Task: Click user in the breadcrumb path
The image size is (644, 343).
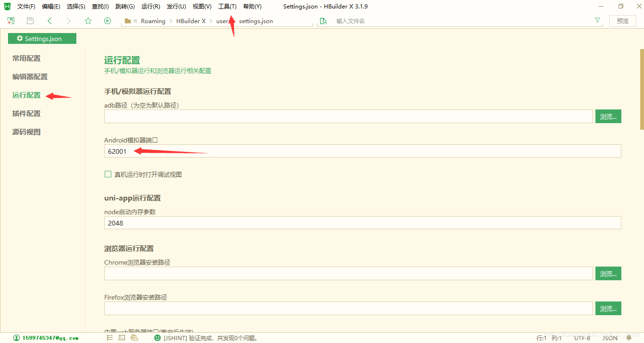Action: (x=223, y=21)
